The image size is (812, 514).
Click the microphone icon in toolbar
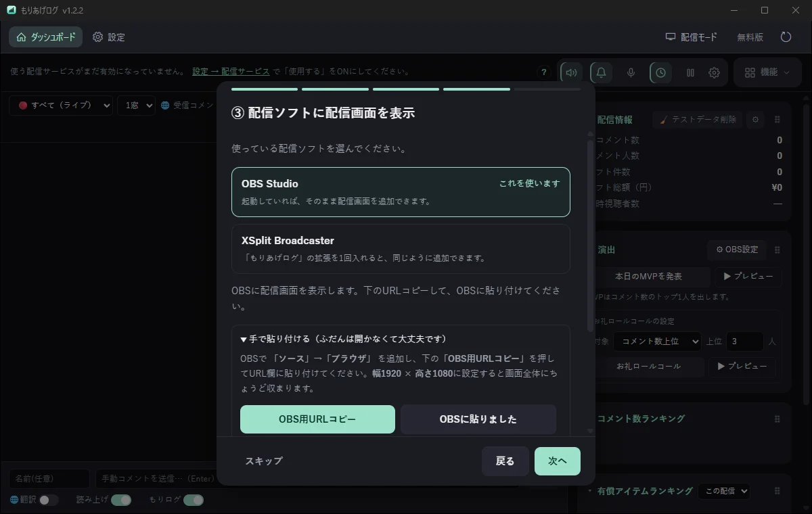tap(631, 72)
